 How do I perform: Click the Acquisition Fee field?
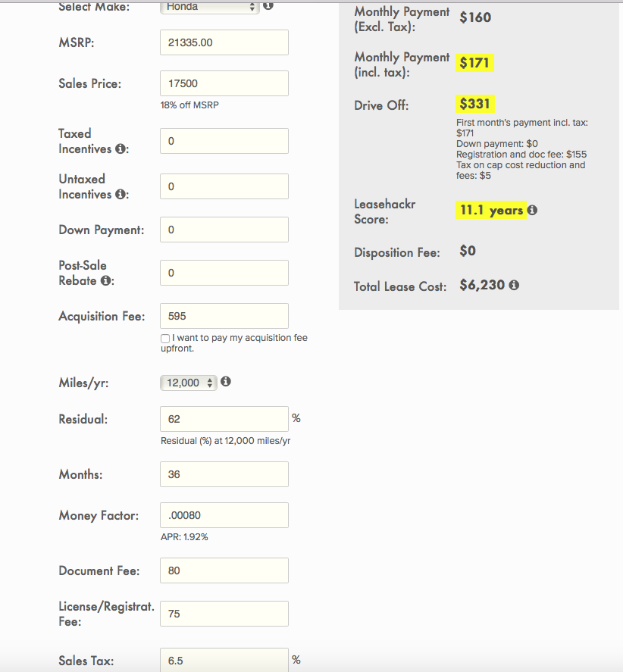coord(224,316)
